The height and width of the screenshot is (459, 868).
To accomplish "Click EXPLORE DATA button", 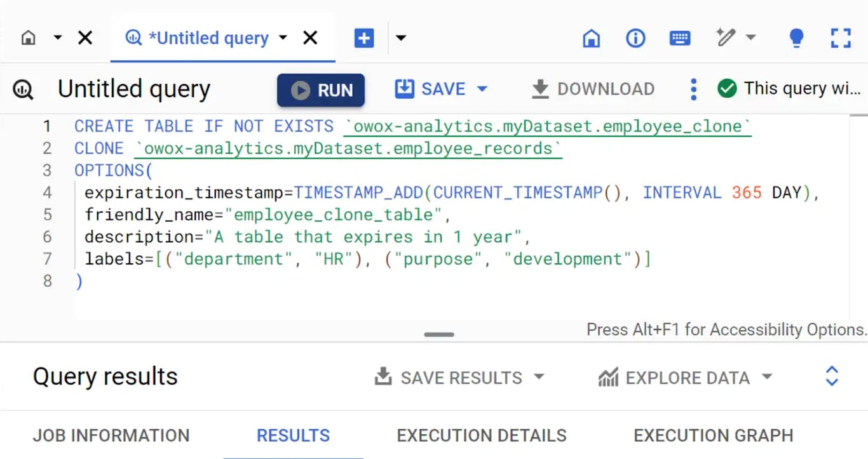I will 674,378.
